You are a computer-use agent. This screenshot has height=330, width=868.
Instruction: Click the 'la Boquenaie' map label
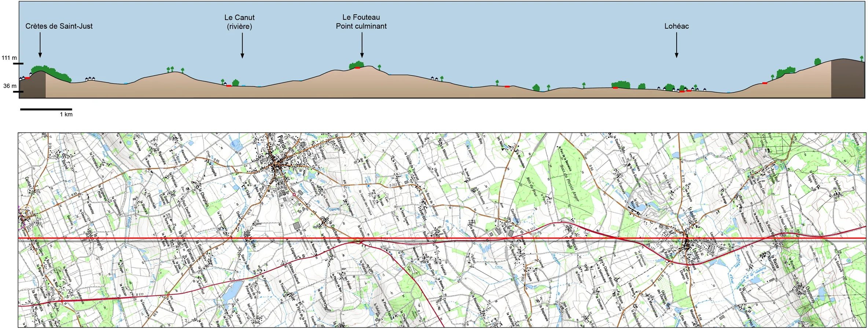tap(544, 313)
